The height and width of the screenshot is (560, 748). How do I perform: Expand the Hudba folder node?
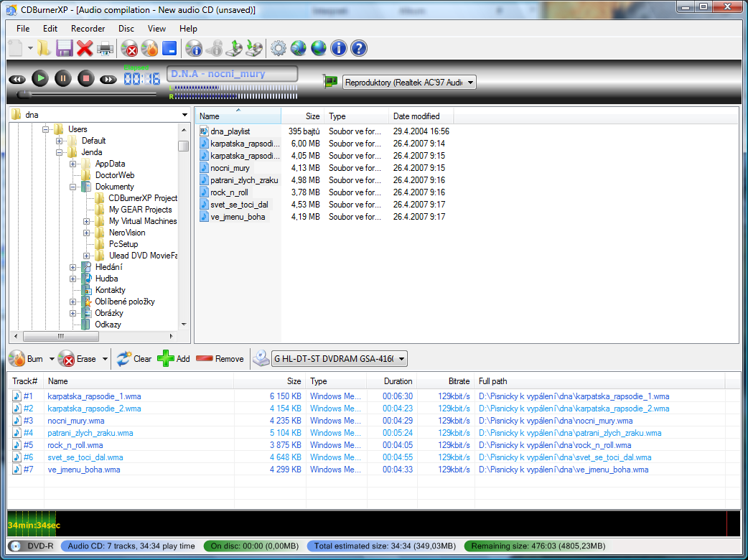click(73, 279)
